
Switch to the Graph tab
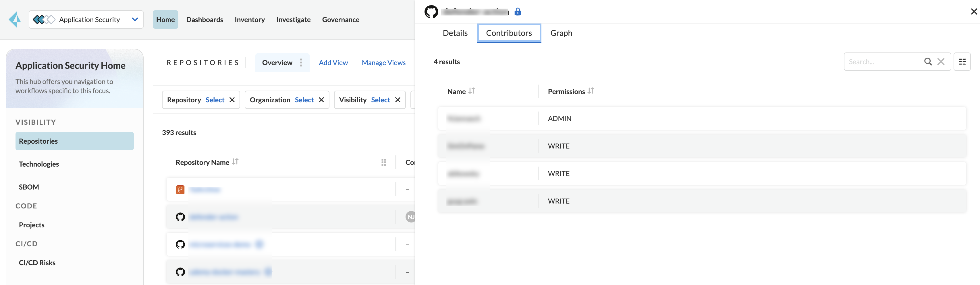click(561, 33)
